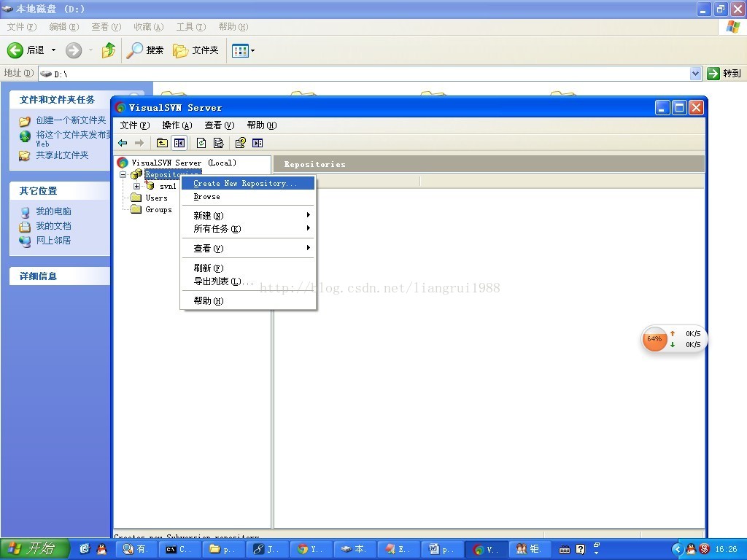Image resolution: width=747 pixels, height=560 pixels.
Task: Open the address bar dropdown arrow
Action: pyautogui.click(x=695, y=74)
